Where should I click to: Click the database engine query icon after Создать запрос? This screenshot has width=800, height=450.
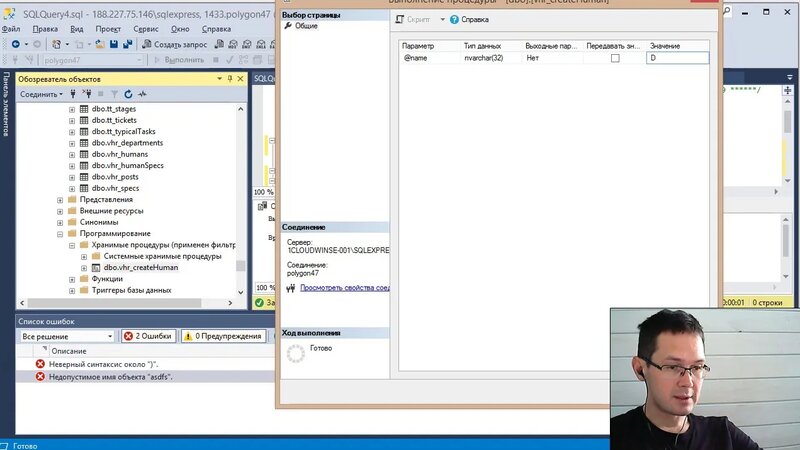pyautogui.click(x=219, y=44)
